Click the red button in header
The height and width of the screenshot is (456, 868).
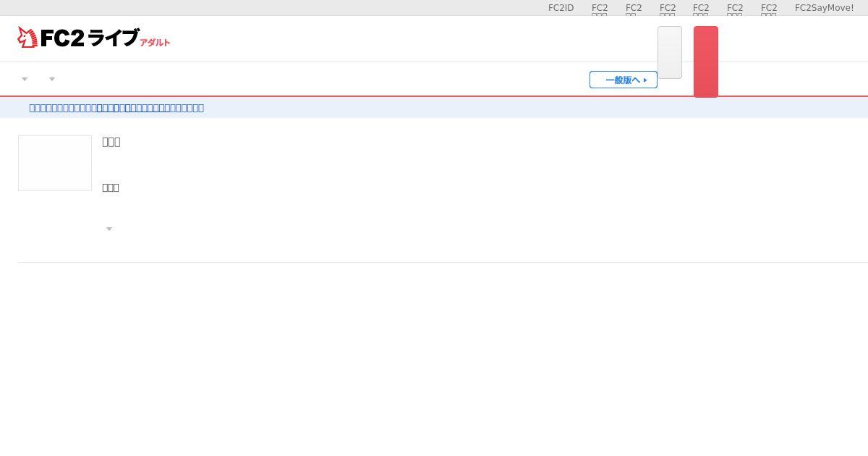pos(706,62)
